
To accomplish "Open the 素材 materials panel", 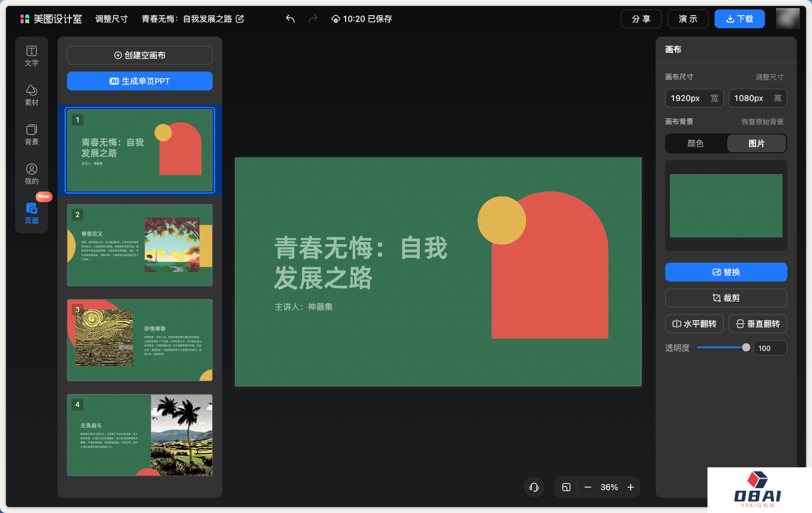I will [31, 95].
